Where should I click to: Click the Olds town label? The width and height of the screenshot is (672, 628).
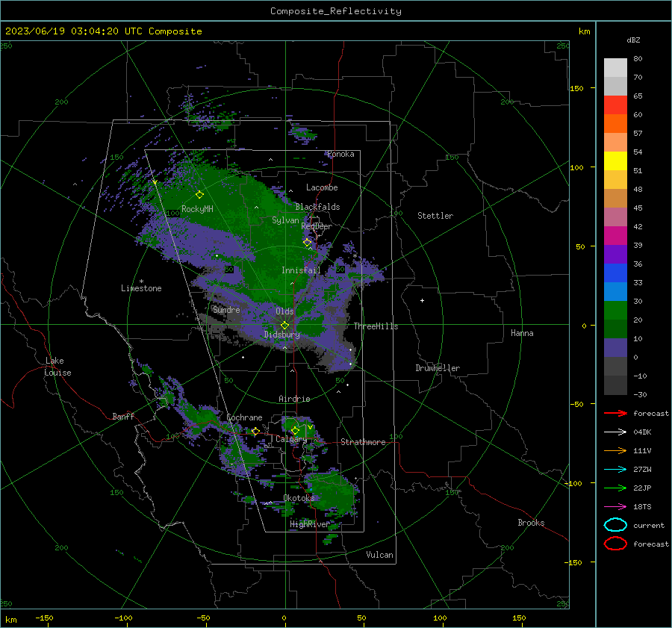pos(284,311)
